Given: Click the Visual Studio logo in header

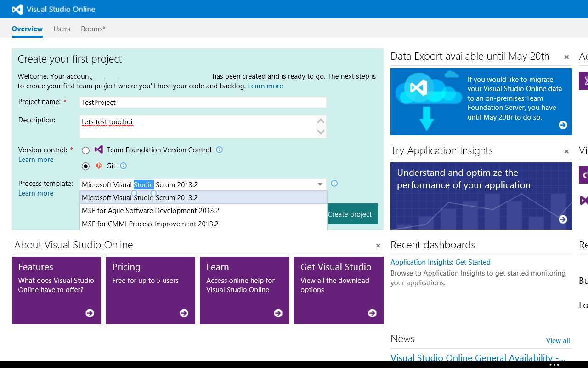Looking at the screenshot, I should pyautogui.click(x=17, y=9).
